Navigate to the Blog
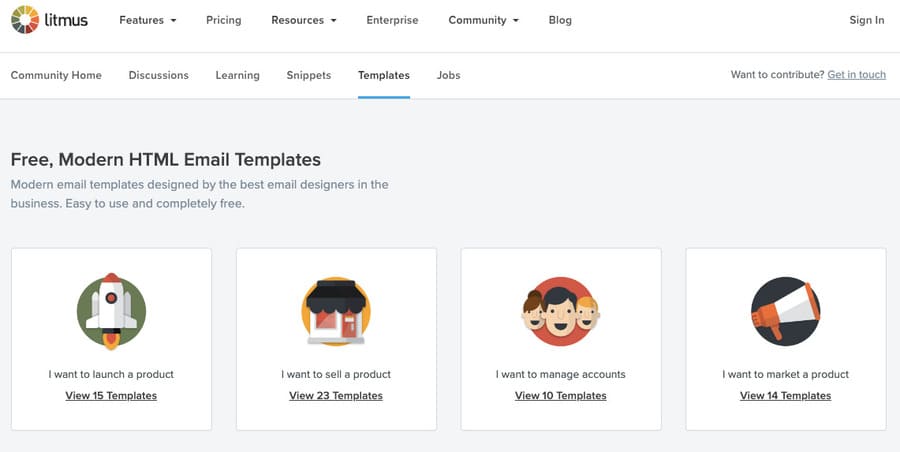The width and height of the screenshot is (900, 452). pos(560,20)
